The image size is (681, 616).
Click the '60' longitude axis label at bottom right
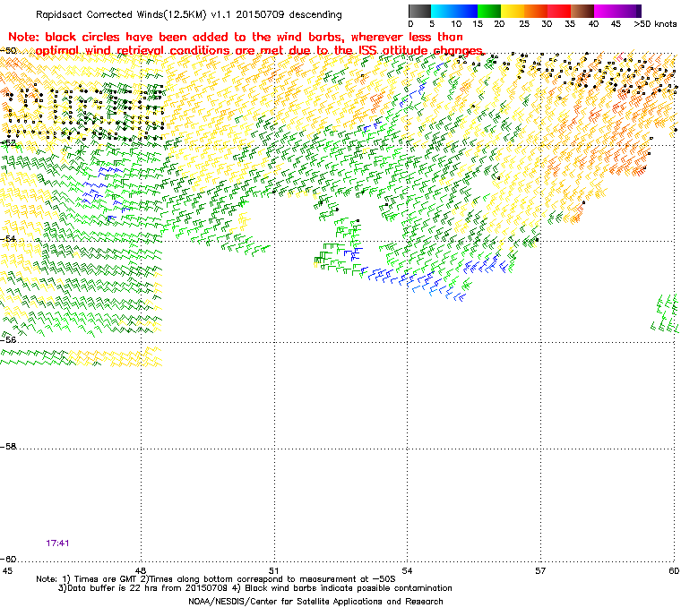[x=674, y=570]
